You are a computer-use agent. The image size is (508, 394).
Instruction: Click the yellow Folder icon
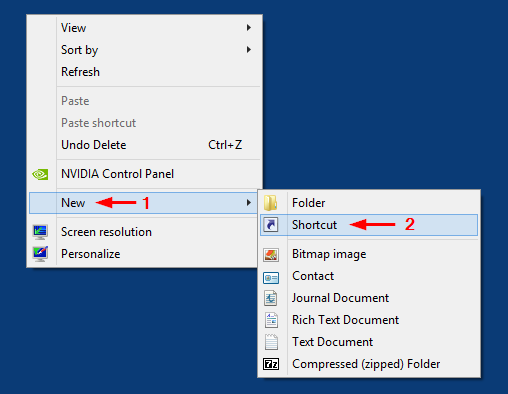point(271,203)
